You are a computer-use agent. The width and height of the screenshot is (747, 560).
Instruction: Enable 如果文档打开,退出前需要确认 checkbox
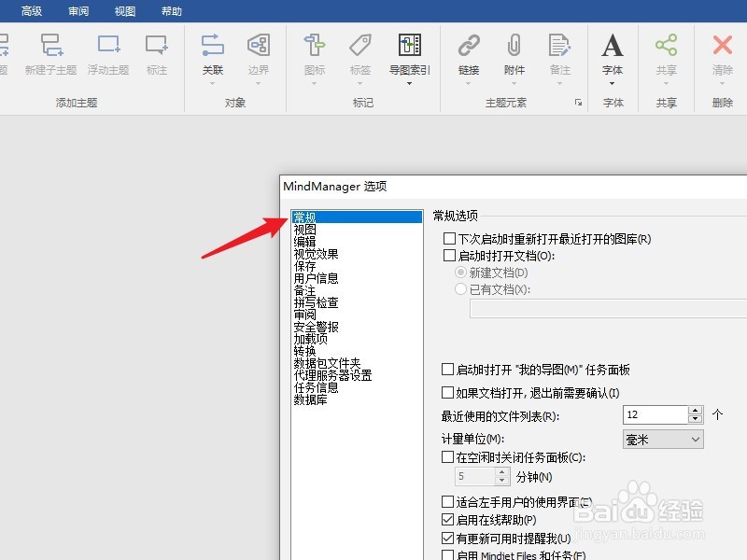click(x=447, y=392)
